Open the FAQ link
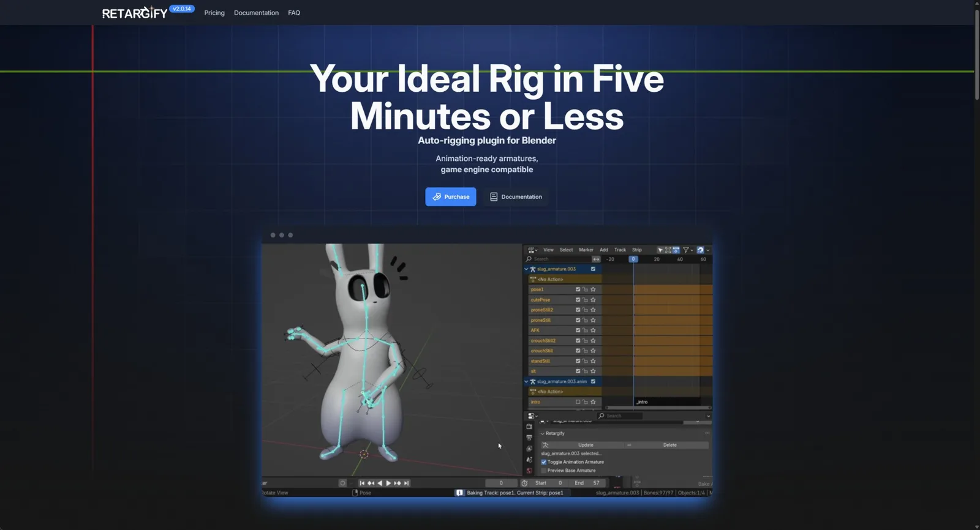Viewport: 980px width, 530px height. coord(294,13)
